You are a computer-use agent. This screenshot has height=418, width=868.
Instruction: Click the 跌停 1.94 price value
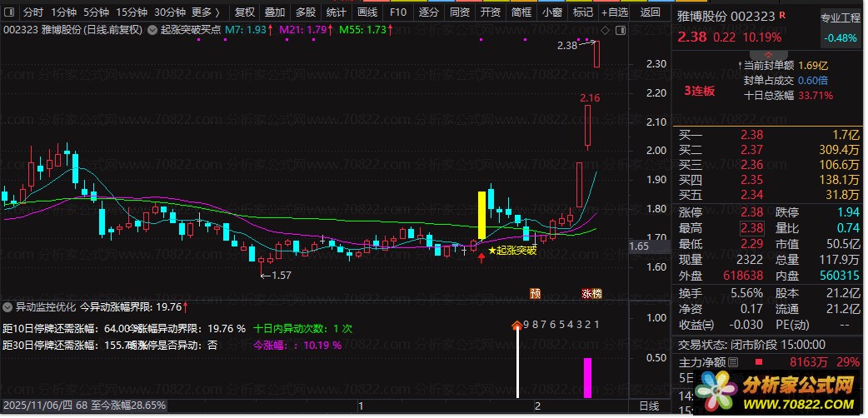coord(850,212)
